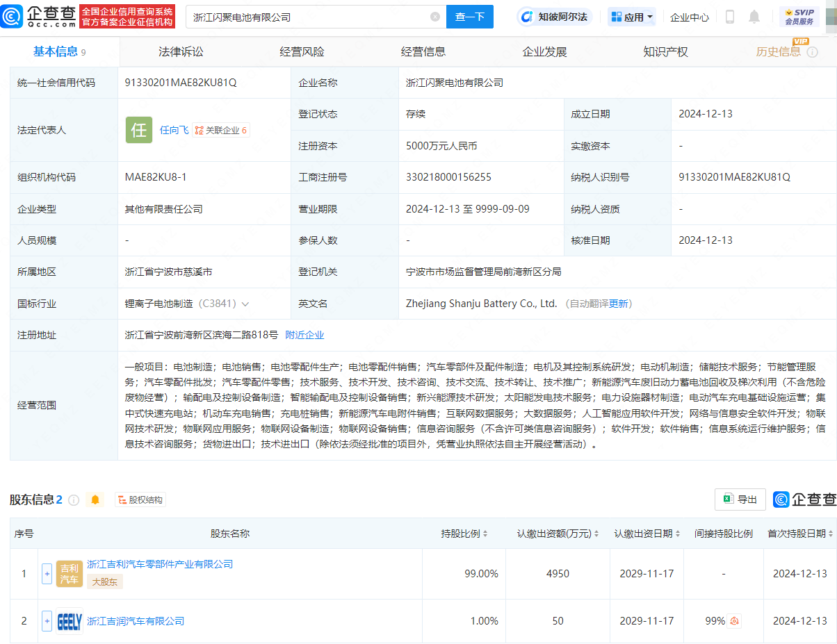Image resolution: width=837 pixels, height=644 pixels.
Task: Click 关联企业 6 tag
Action: tap(221, 130)
